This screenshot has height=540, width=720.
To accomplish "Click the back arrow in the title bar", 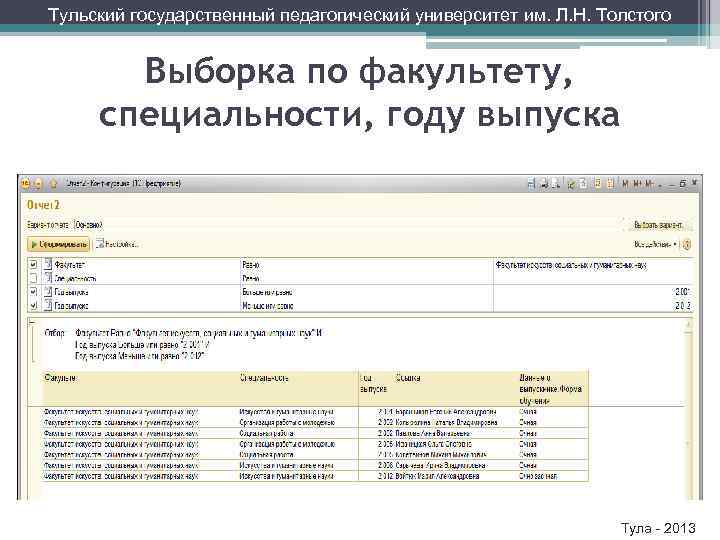I will pos(38,184).
